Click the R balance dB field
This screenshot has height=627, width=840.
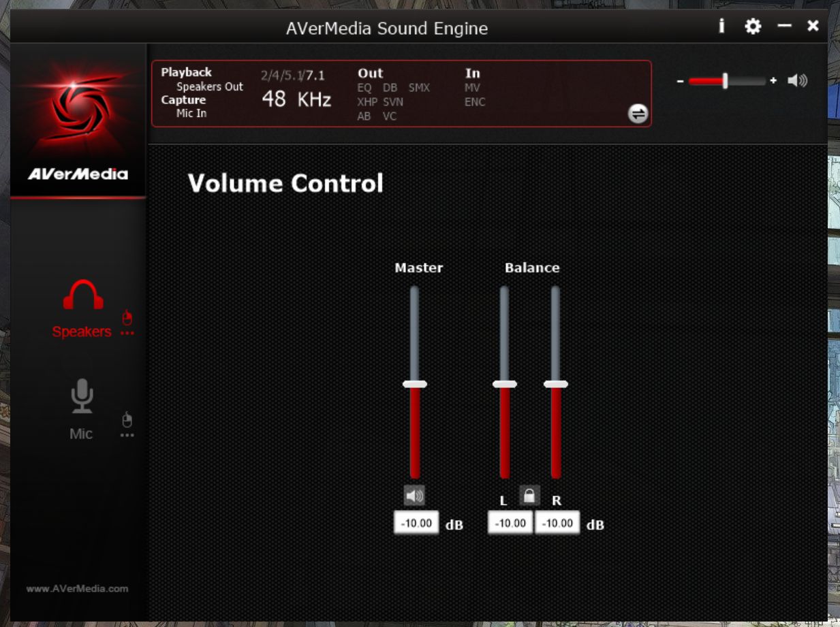[x=557, y=523]
